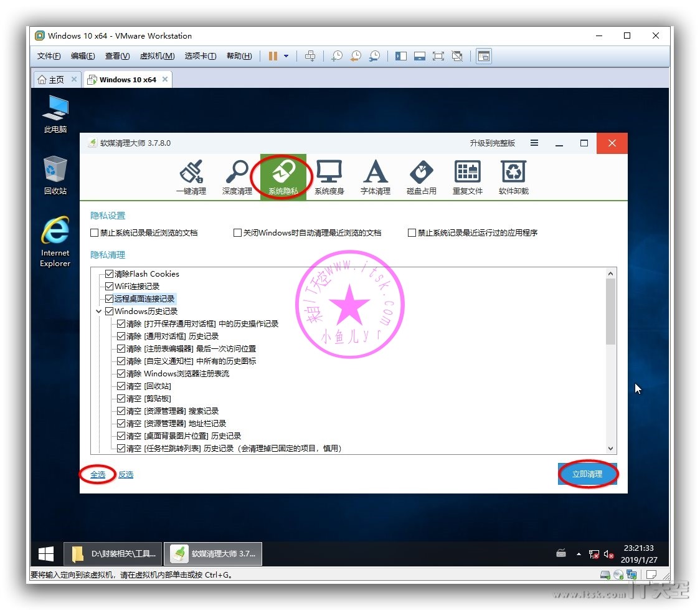Click the touch keyboard tray icon
The width and height of the screenshot is (700, 610).
pyautogui.click(x=561, y=554)
